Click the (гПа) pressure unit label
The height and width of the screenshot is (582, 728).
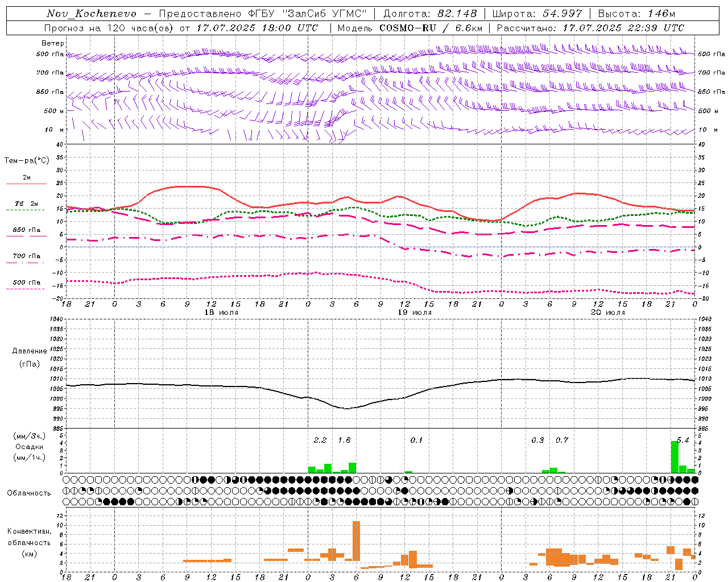point(30,364)
